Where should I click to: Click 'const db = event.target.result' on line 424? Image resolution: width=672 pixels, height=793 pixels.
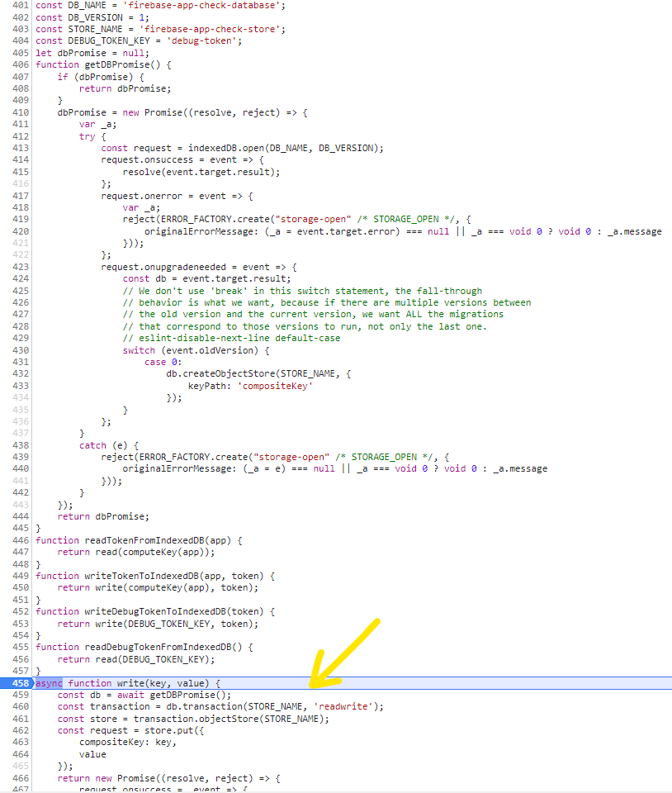pyautogui.click(x=205, y=278)
